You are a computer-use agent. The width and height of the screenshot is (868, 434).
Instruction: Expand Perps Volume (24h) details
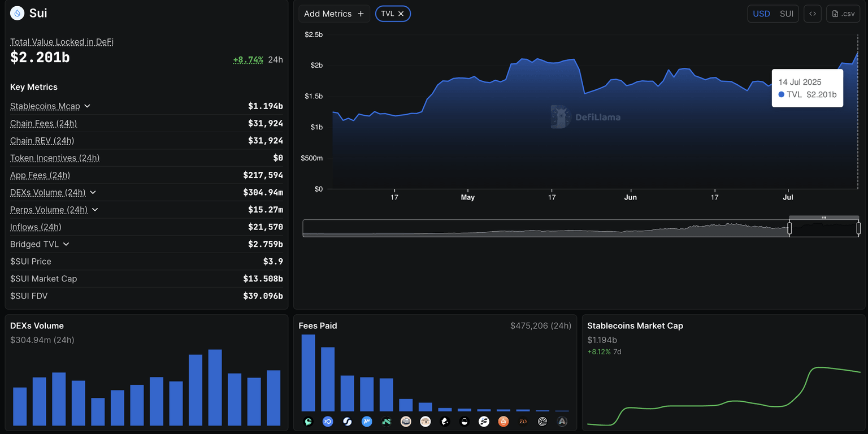[x=95, y=210]
